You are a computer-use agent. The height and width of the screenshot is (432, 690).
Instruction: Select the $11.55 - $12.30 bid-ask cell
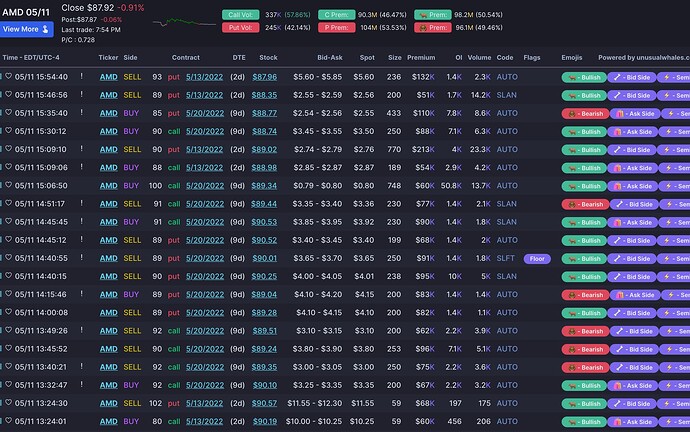pyautogui.click(x=315, y=403)
